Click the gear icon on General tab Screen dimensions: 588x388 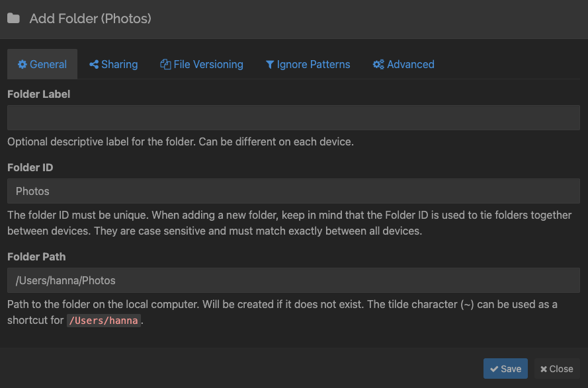coord(22,65)
